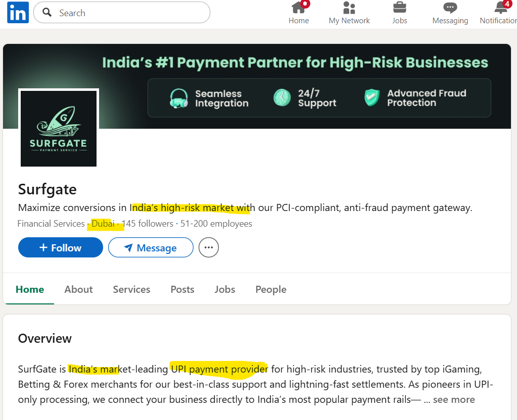Select the Home tab on company page
The image size is (517, 420).
[30, 289]
